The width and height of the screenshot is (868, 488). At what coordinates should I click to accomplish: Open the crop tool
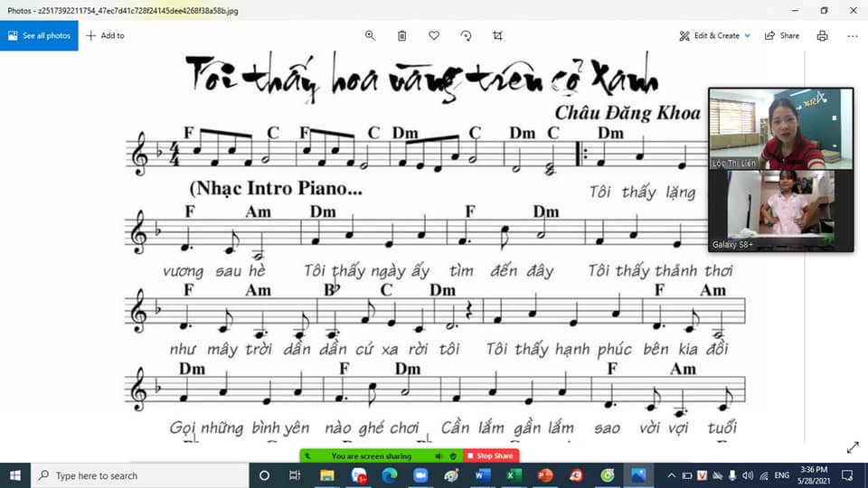[x=497, y=35]
